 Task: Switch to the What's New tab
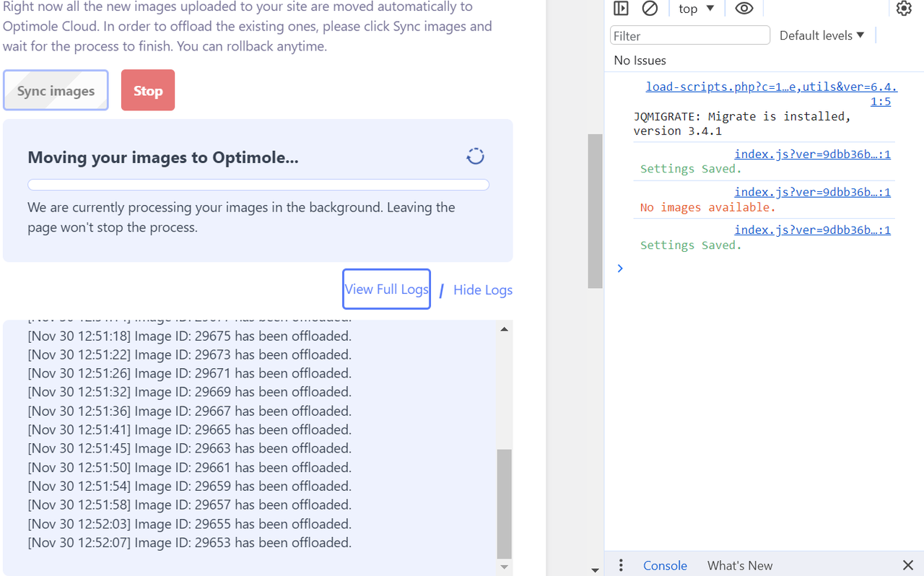[x=740, y=565]
